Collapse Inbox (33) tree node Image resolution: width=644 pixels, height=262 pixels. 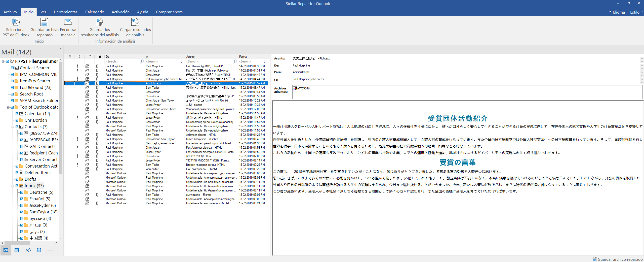click(13, 186)
